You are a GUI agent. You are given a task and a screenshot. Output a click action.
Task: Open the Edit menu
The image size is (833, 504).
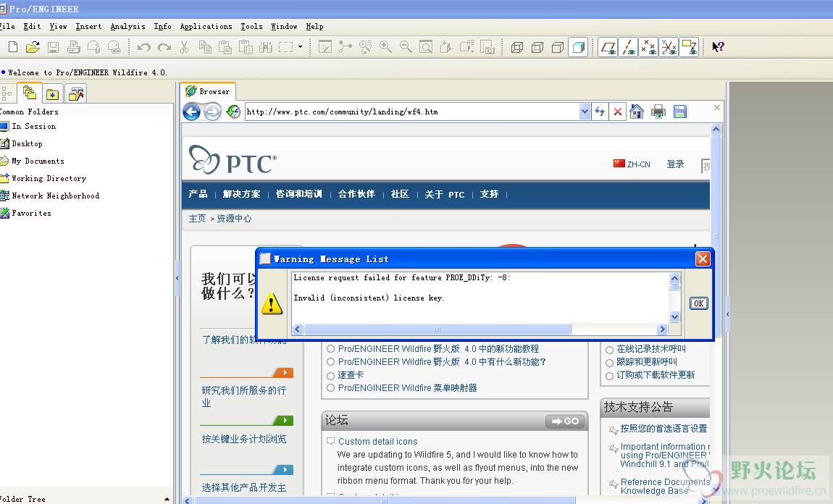[x=32, y=27]
